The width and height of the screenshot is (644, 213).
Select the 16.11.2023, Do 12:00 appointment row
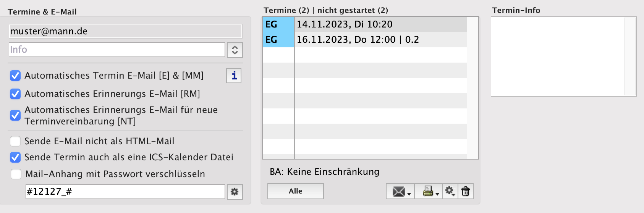click(380, 40)
